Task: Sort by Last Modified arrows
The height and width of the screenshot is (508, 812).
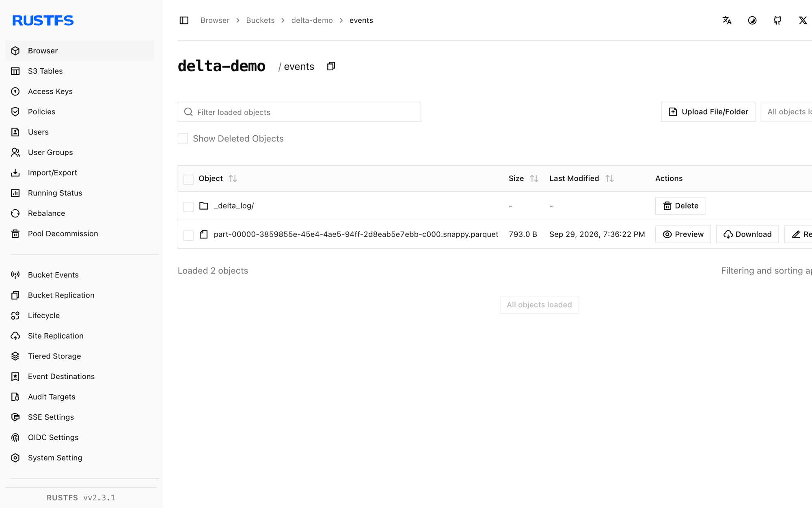Action: 609,178
